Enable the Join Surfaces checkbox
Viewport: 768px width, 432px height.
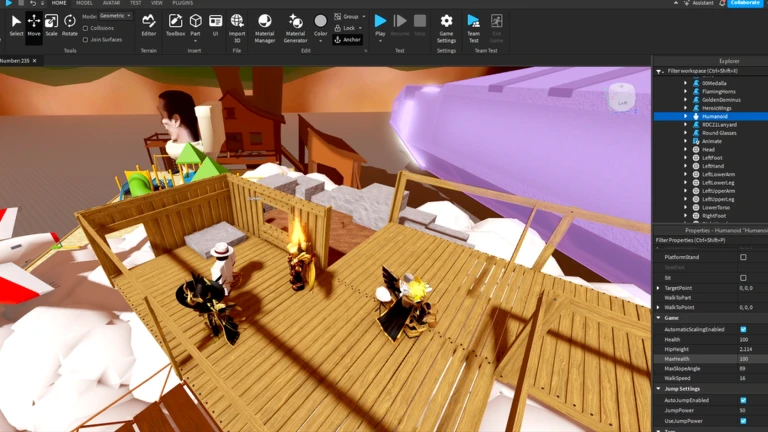click(x=85, y=40)
